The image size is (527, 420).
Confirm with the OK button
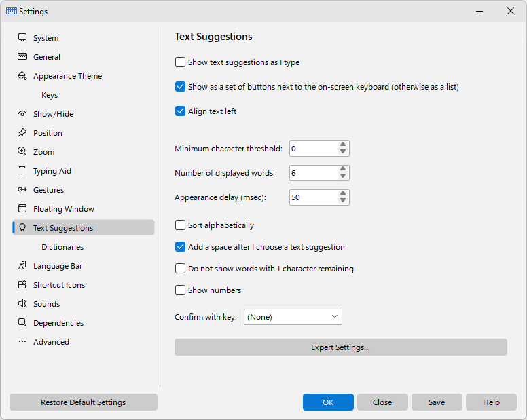pos(328,402)
